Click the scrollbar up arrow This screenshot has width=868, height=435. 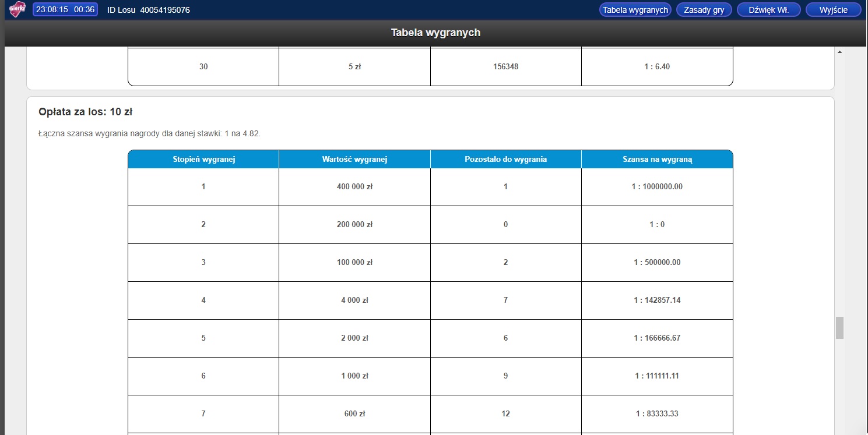tap(839, 52)
